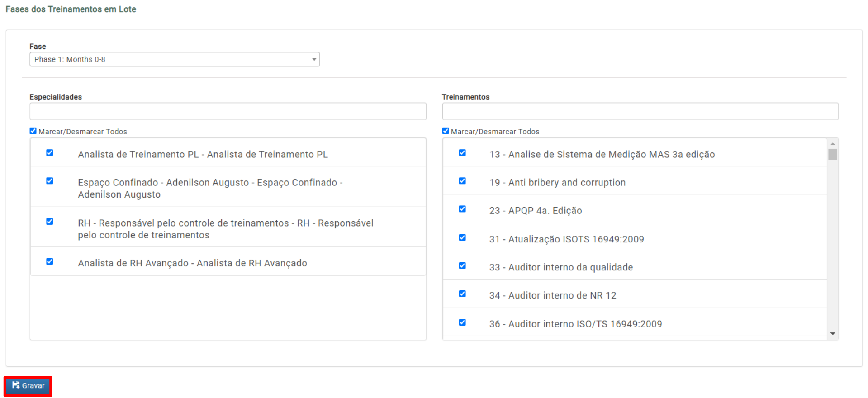Click 'Fases dos Treinamentos em Lote' heading

(x=71, y=9)
